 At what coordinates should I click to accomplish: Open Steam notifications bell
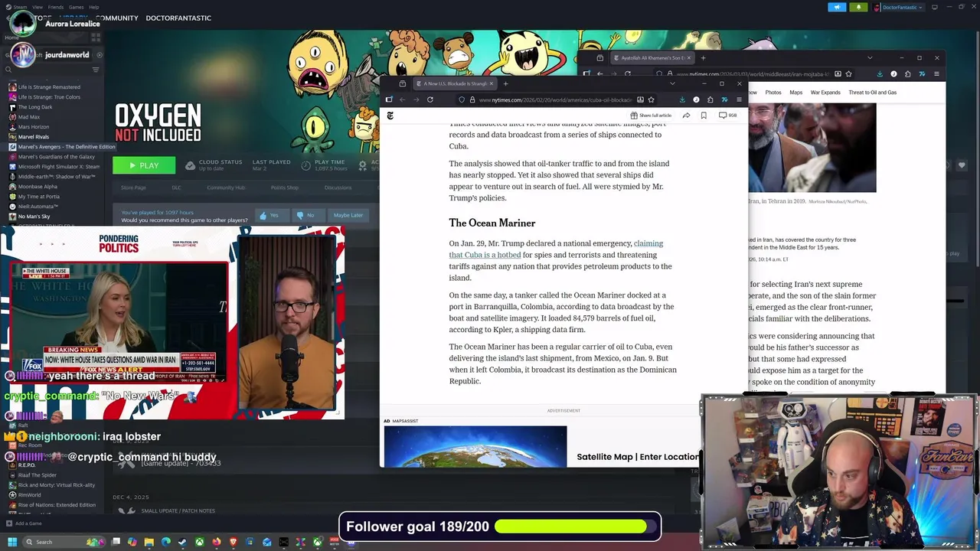(858, 7)
